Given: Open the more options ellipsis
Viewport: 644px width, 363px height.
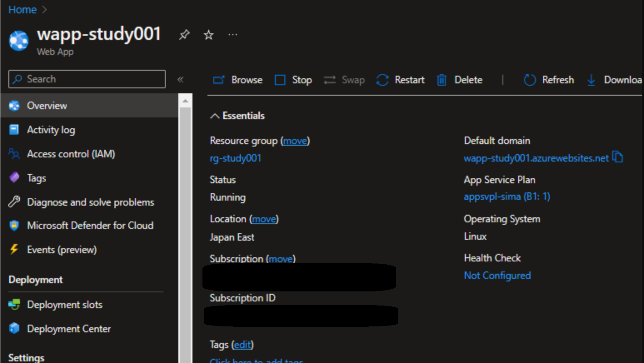Looking at the screenshot, I should click(232, 35).
